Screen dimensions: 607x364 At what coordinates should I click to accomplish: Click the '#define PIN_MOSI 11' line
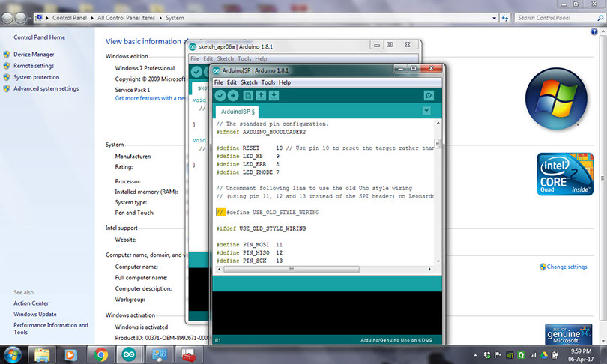tap(250, 245)
